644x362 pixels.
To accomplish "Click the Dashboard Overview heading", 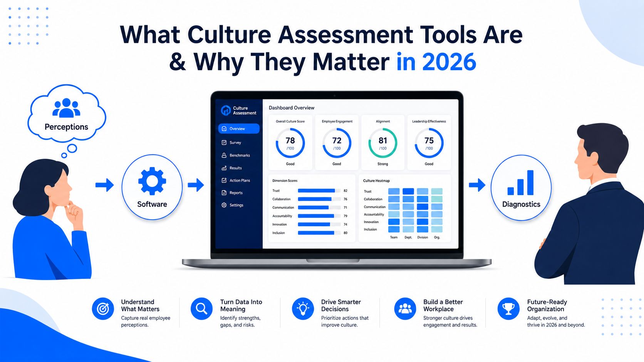I will pyautogui.click(x=292, y=108).
